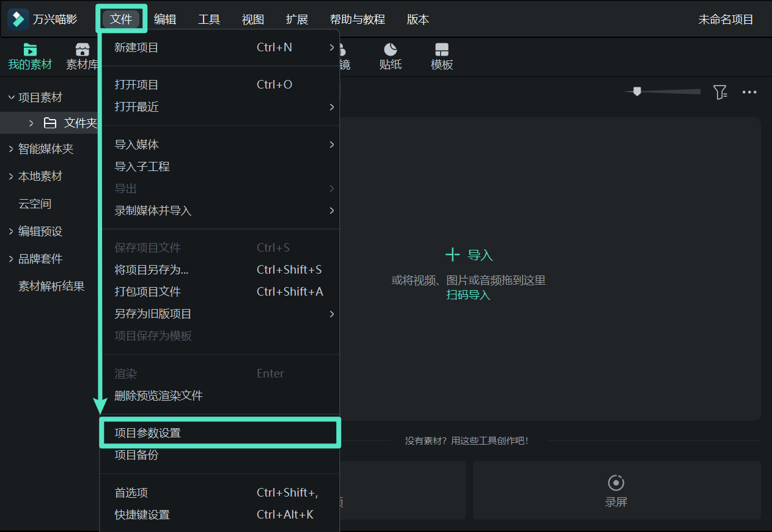
Task: Select 打开最近 menu entry
Action: [x=219, y=107]
